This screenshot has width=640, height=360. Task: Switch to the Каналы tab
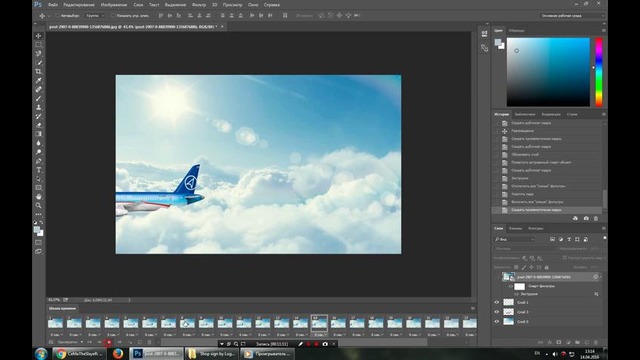pos(515,229)
